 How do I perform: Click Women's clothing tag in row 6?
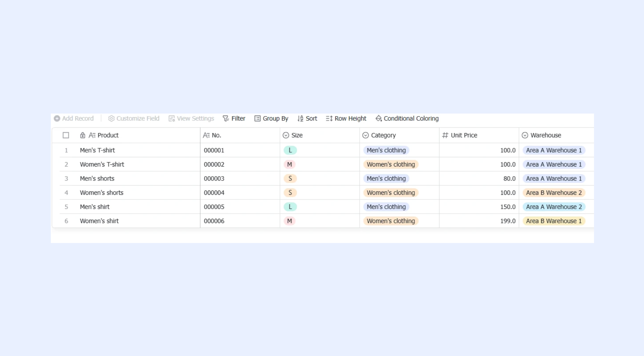coord(391,221)
